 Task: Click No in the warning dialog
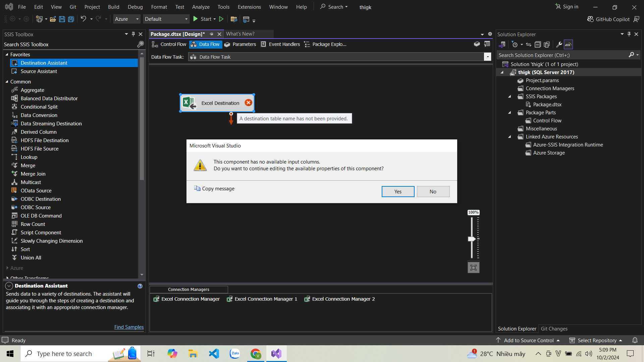coord(433,192)
